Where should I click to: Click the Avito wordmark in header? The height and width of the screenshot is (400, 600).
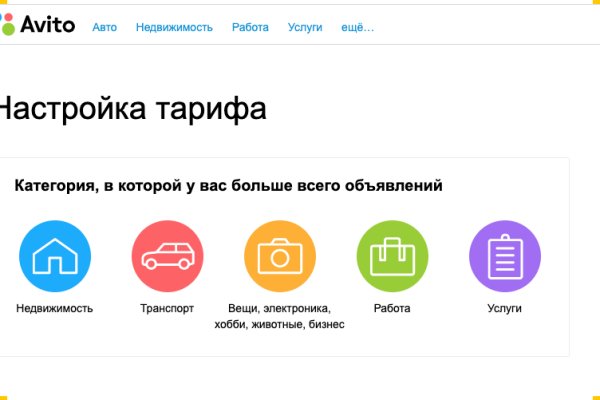coord(47,25)
